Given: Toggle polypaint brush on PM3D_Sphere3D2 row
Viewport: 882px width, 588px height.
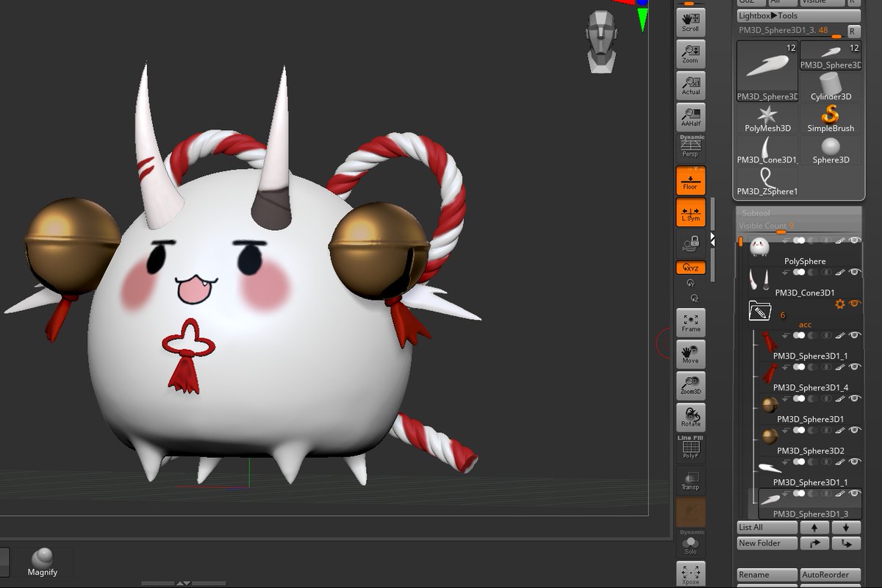Looking at the screenshot, I should point(841,430).
